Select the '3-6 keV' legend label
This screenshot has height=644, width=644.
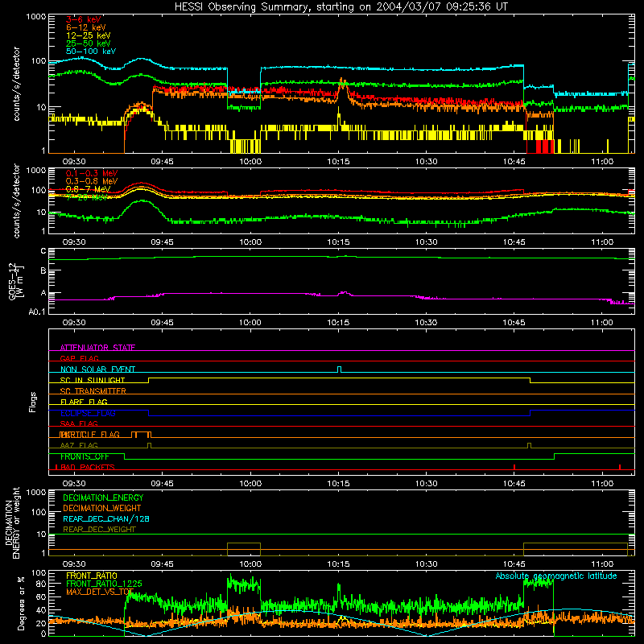84,19
